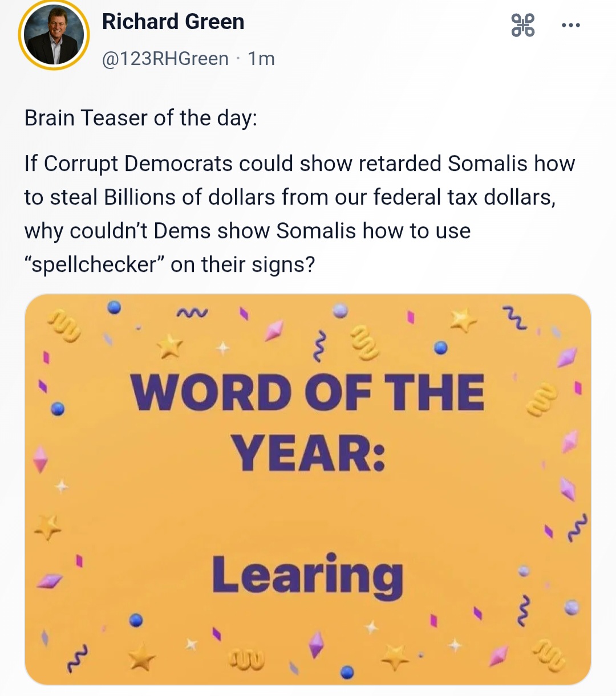Open the @123RHGreen handle link

pyautogui.click(x=165, y=59)
